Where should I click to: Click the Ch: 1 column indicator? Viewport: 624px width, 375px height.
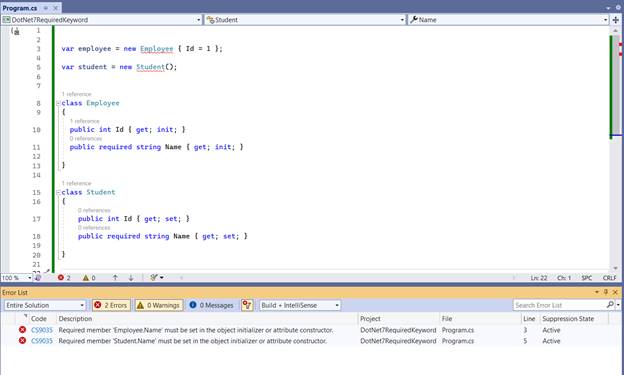(564, 278)
